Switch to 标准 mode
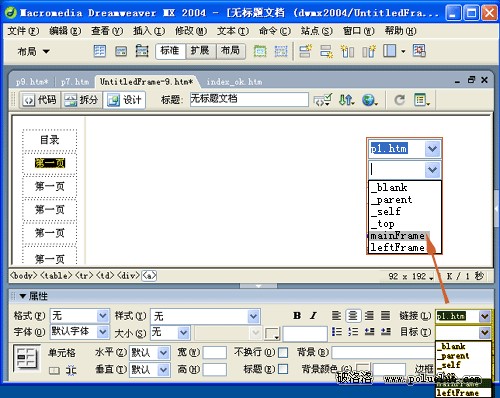500x398 pixels. (x=170, y=51)
